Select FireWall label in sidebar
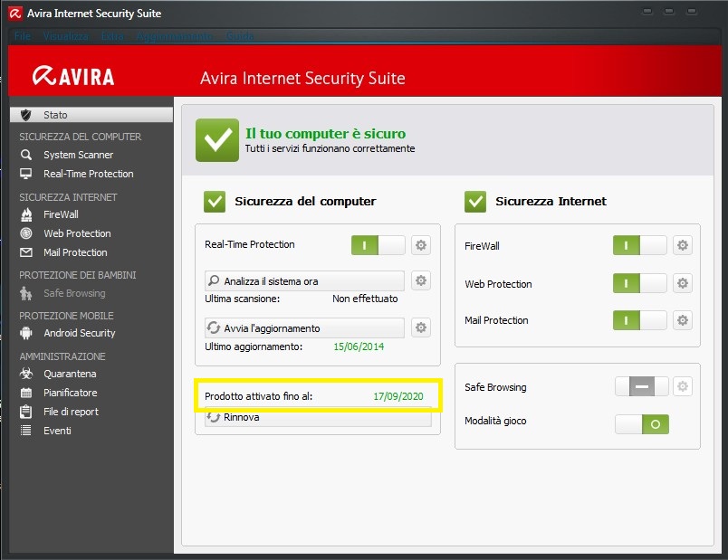 pyautogui.click(x=61, y=214)
